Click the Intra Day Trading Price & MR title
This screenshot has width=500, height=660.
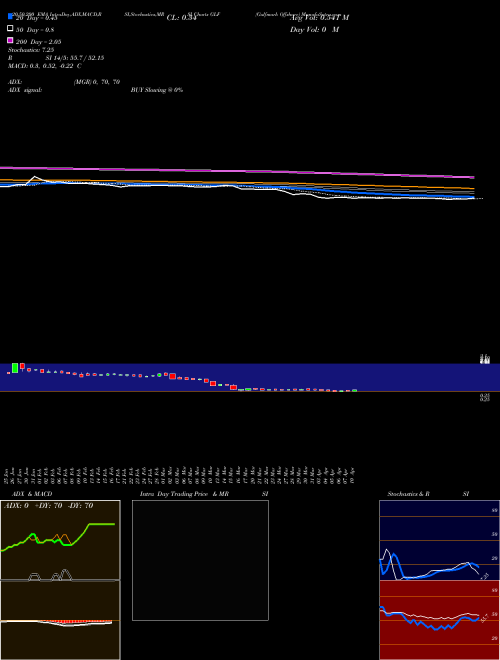coord(184,494)
